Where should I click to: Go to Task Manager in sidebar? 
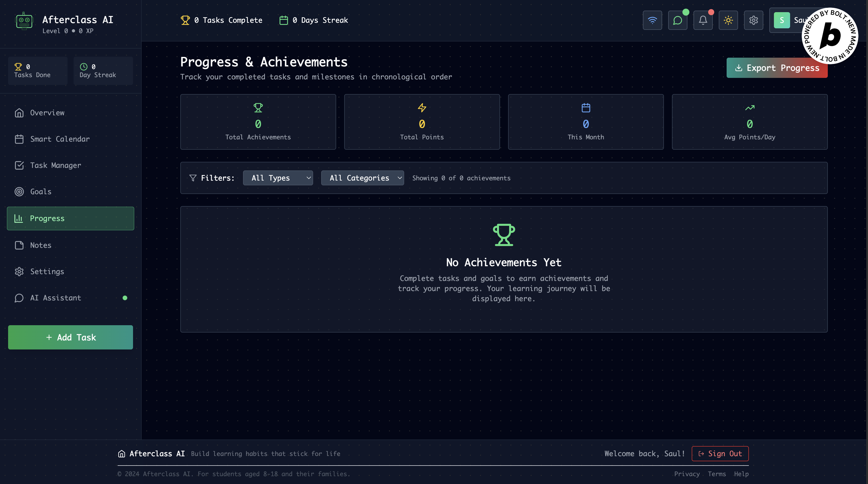[x=56, y=165]
